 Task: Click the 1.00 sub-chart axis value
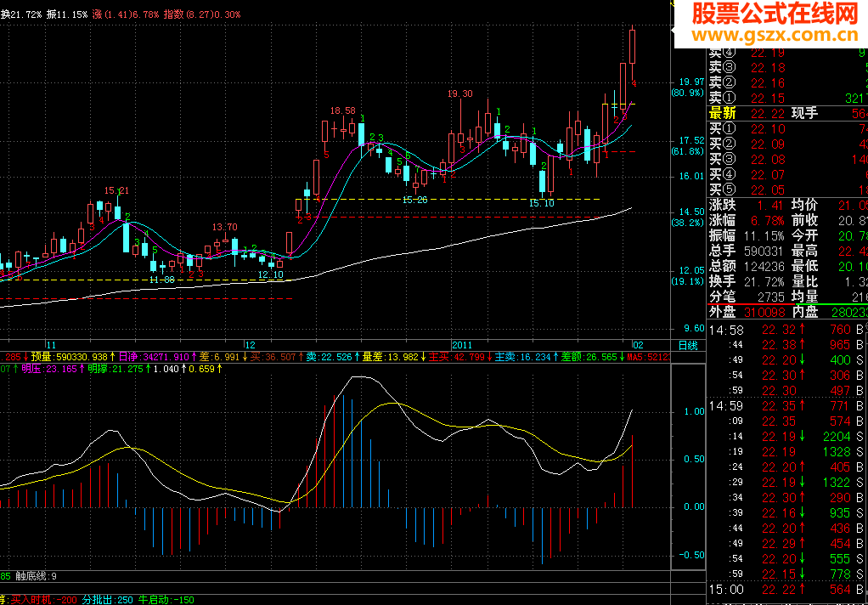(695, 411)
